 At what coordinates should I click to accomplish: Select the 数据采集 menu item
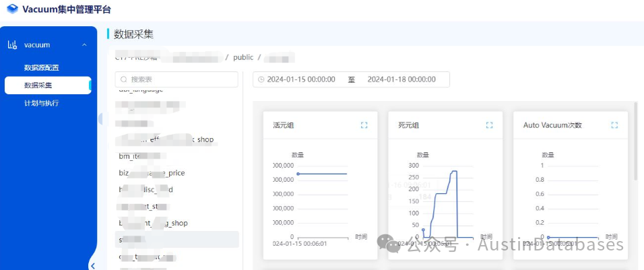[48, 86]
